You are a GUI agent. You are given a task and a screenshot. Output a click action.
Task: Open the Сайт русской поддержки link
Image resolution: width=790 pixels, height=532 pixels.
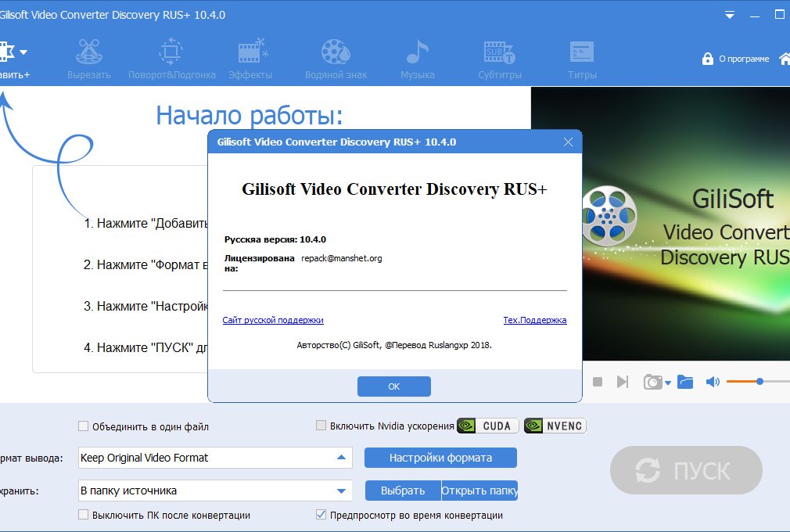click(x=273, y=320)
